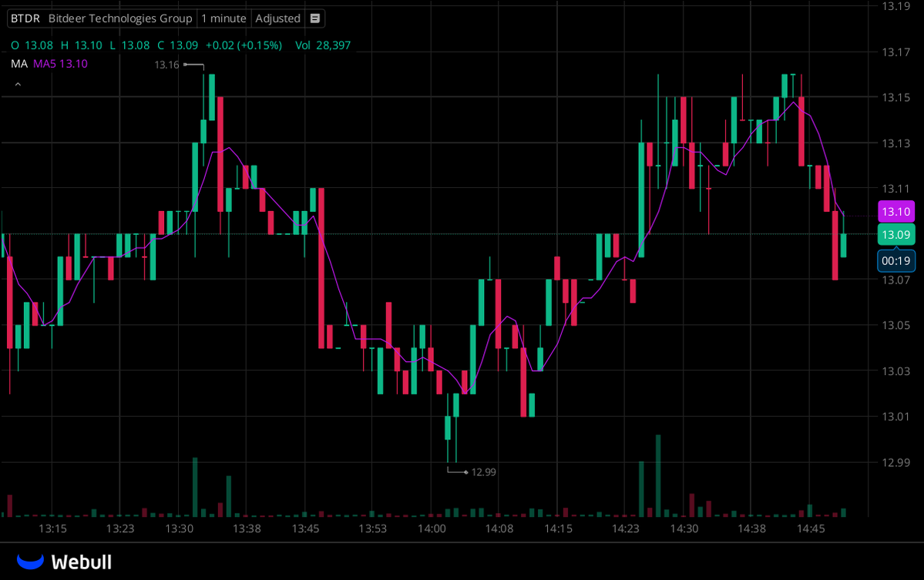This screenshot has width=924, height=580.
Task: Click the 14:45 time axis label
Action: 811,528
